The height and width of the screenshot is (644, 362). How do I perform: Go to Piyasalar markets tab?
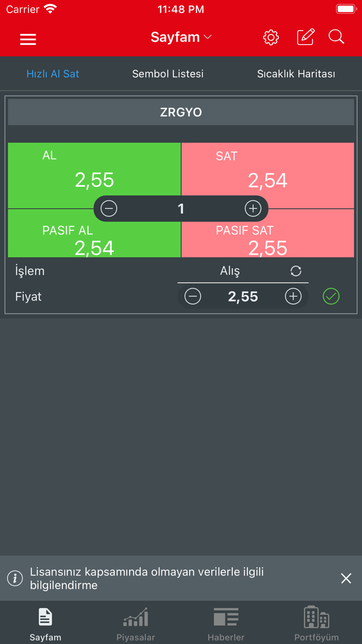[x=136, y=624]
